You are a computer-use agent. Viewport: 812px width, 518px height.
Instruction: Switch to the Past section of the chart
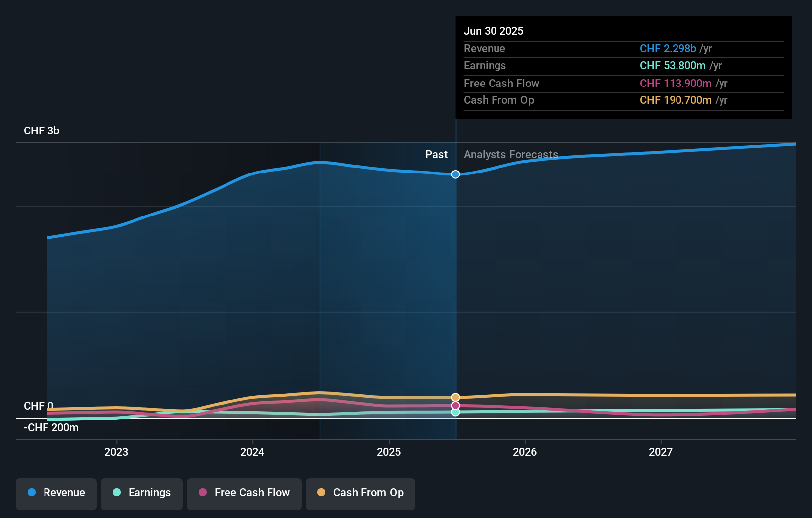coord(436,154)
